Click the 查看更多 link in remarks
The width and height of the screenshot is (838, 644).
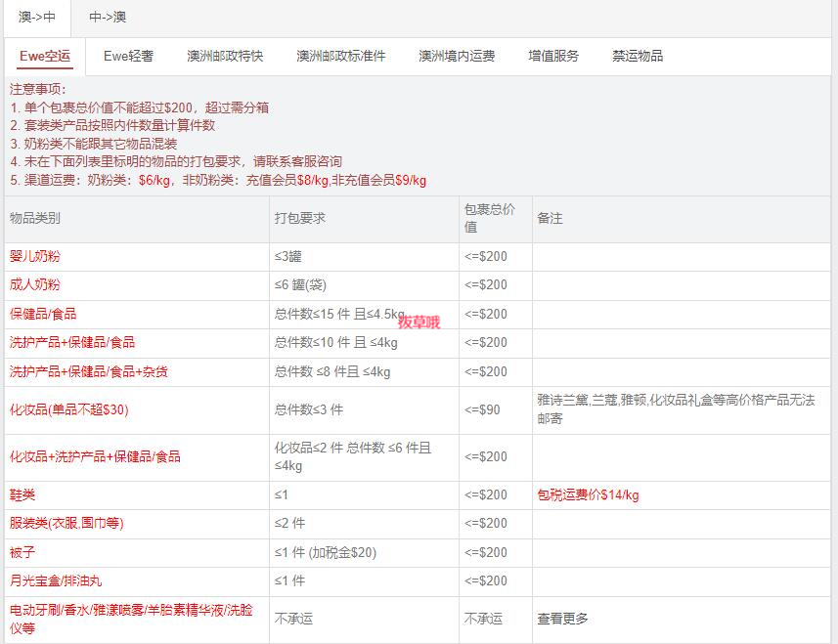tap(562, 619)
